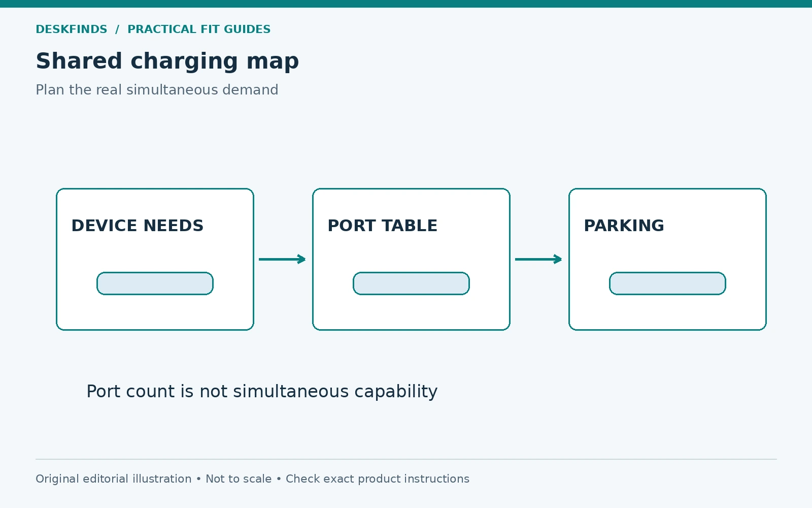Click the pill inside PORT TABLE card

411,283
